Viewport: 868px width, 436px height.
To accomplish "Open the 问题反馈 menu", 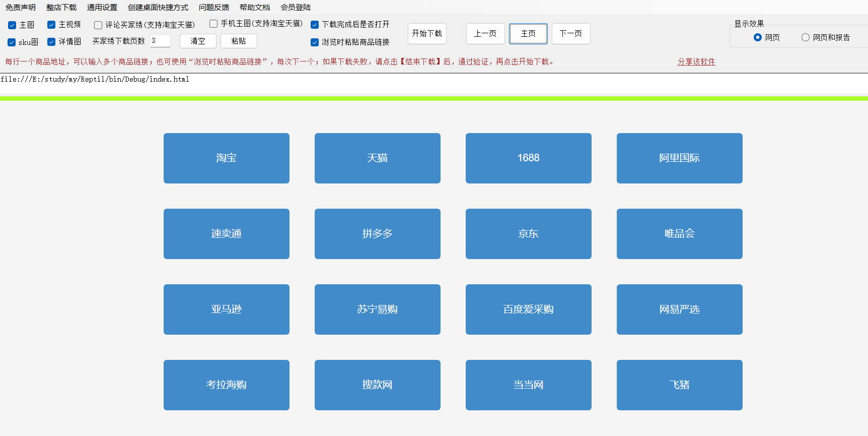I will point(214,8).
